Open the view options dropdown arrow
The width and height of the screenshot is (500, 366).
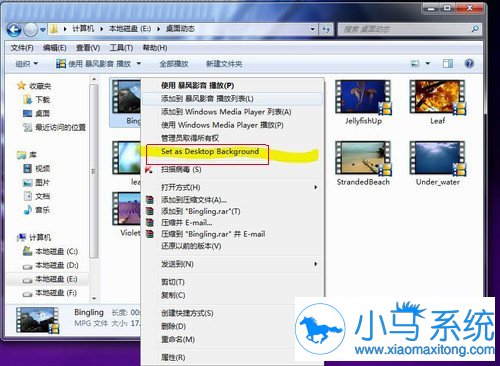[427, 64]
